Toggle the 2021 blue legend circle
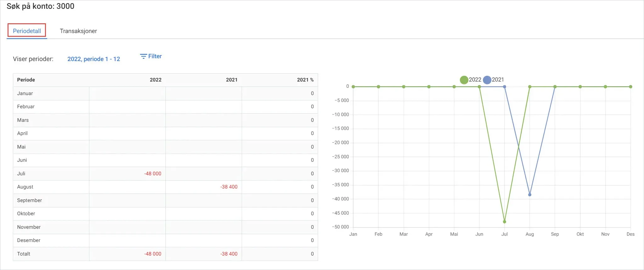Image resolution: width=644 pixels, height=270 pixels. 487,80
